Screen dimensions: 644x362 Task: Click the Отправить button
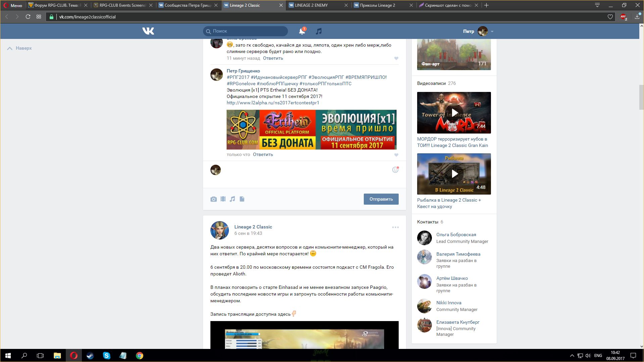click(x=381, y=199)
